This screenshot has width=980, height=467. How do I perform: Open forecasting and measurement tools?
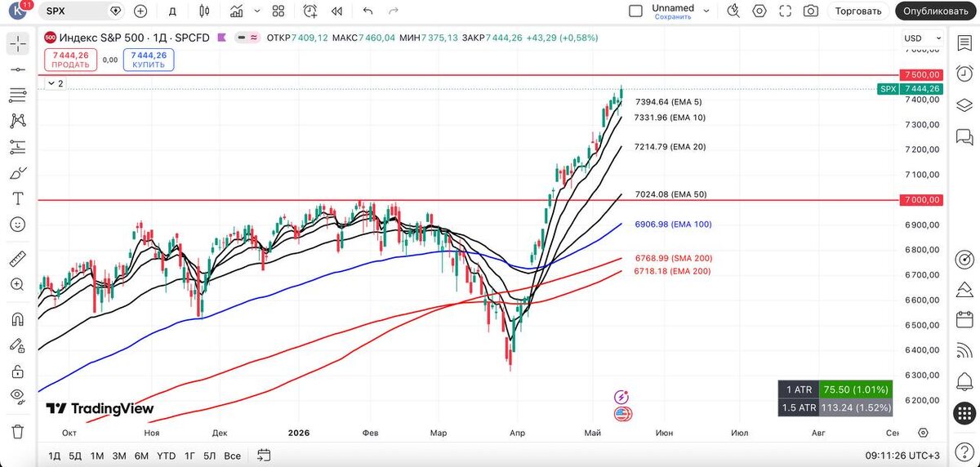click(18, 147)
